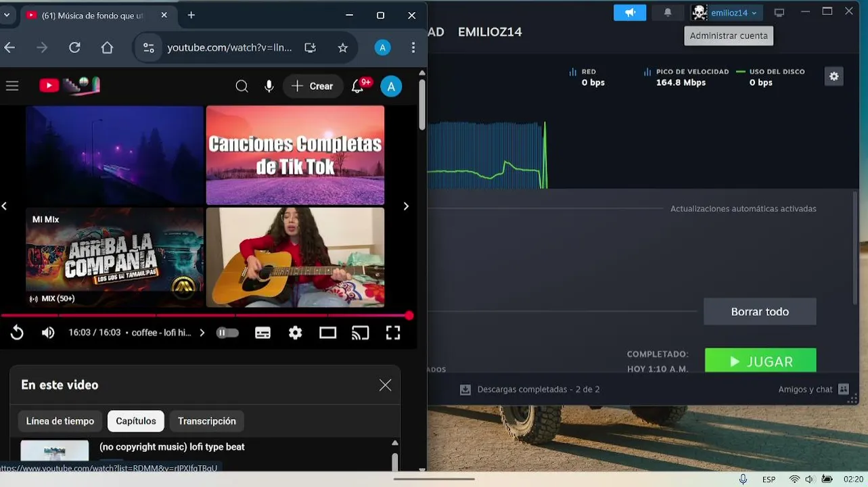Open the ESP language indicator

coord(769,479)
